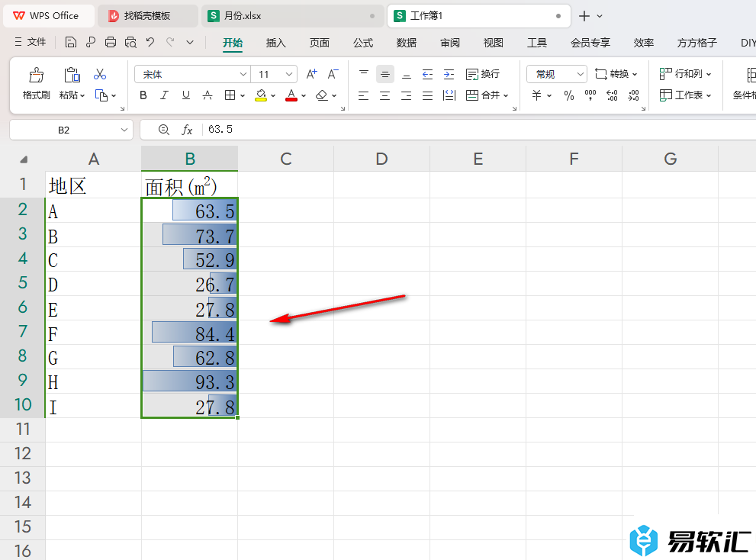Toggle strikethrough formatting
Screen dimensions: 756x560
click(207, 95)
